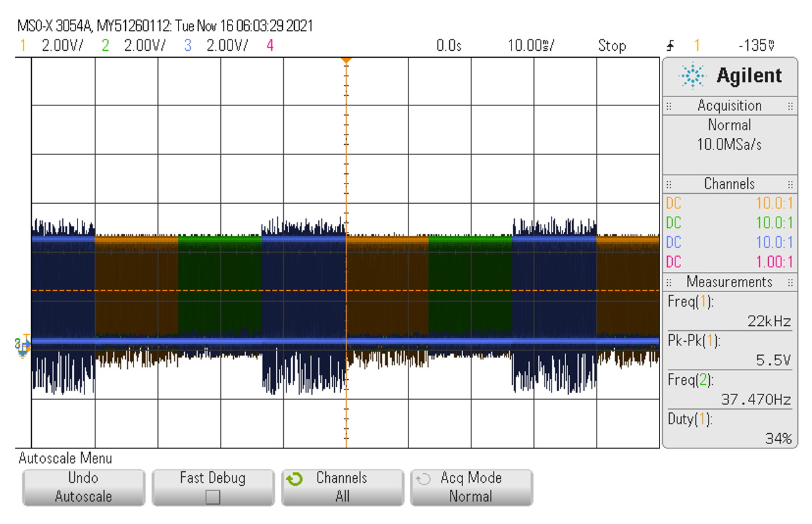Click the orange trigger time triangle marker
Screen dimensions: 812x524
coord(346,60)
